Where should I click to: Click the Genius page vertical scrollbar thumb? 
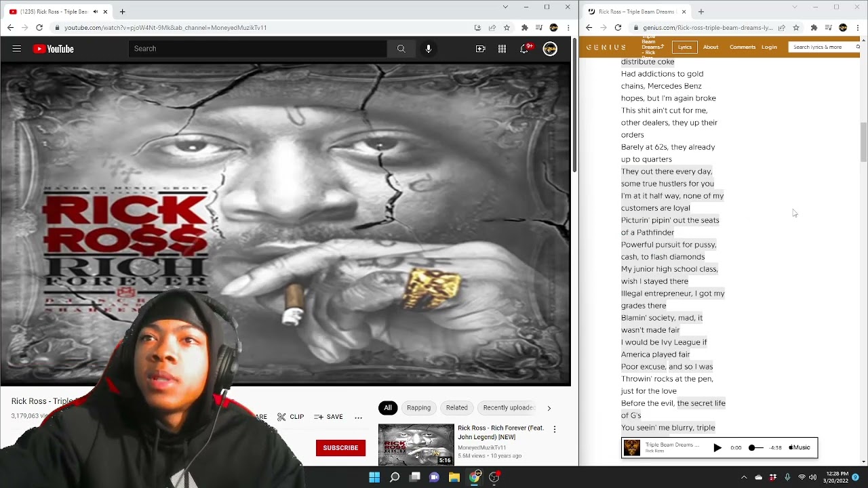pos(863,142)
